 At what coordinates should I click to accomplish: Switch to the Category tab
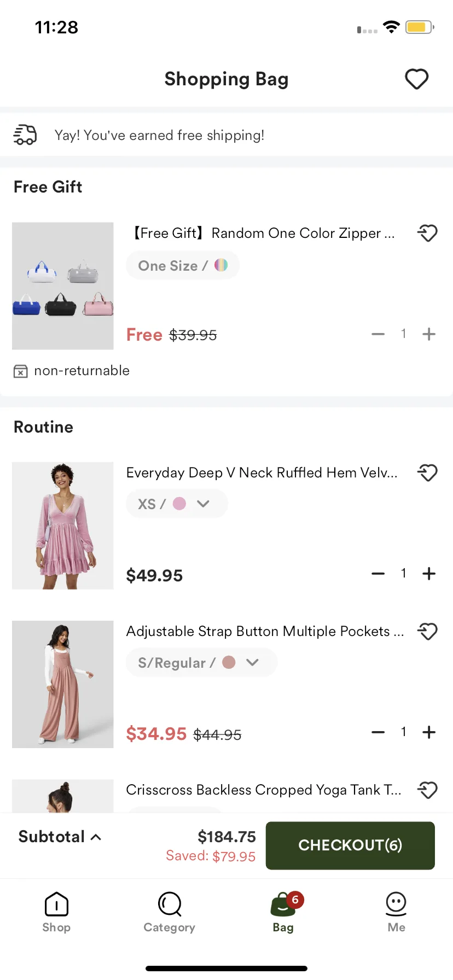point(170,912)
